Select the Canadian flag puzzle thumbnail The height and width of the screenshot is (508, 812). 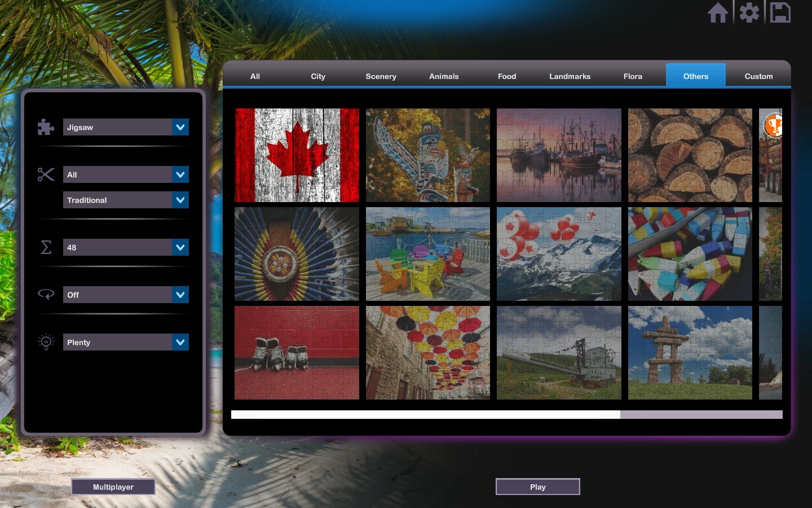(x=297, y=155)
